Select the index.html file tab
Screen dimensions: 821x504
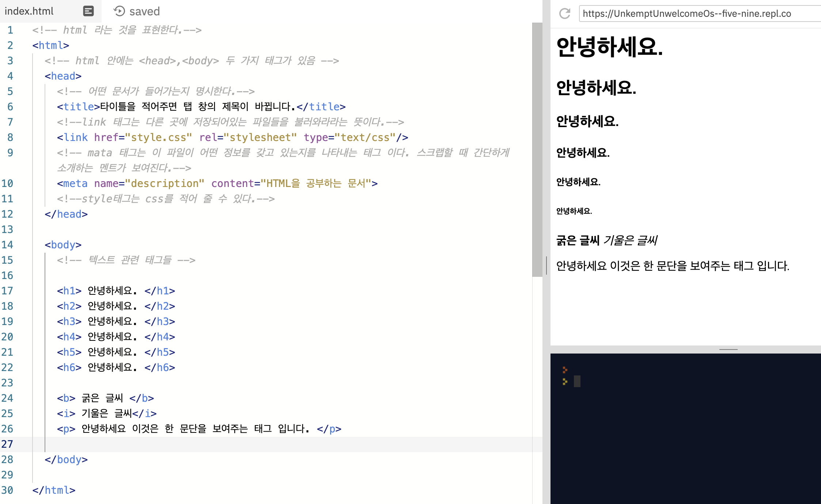tap(29, 11)
